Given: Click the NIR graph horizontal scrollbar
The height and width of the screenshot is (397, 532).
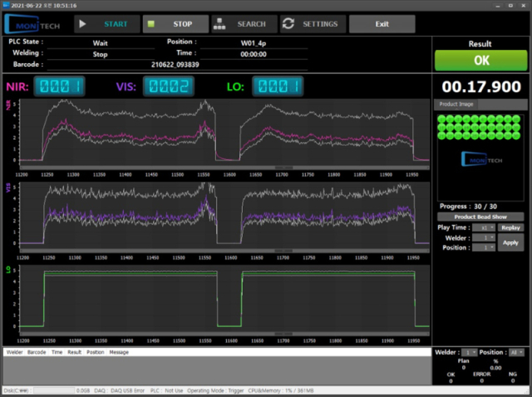Looking at the screenshot, I should coord(283,167).
